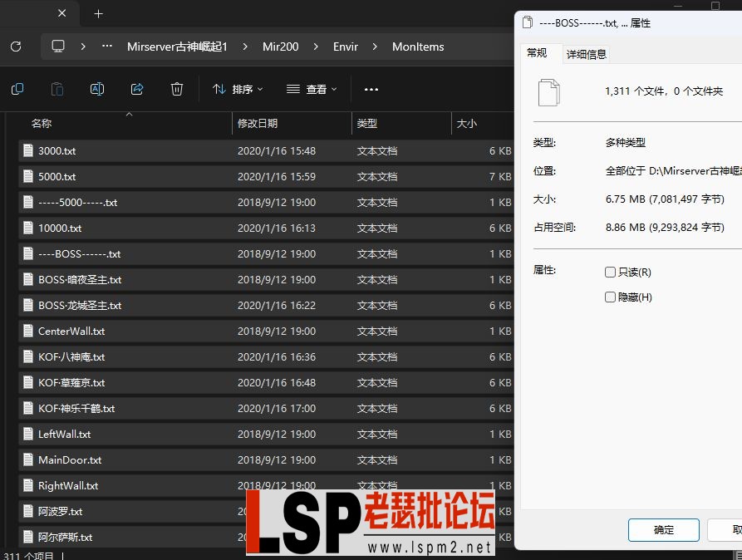Click 占用空间 value 8.86 MB
The image size is (742, 560).
coord(665,227)
